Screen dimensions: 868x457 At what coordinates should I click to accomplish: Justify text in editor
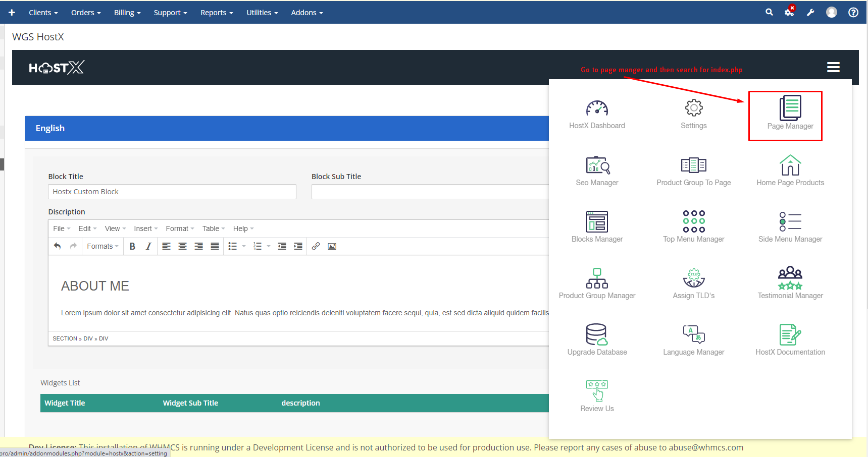(x=215, y=246)
